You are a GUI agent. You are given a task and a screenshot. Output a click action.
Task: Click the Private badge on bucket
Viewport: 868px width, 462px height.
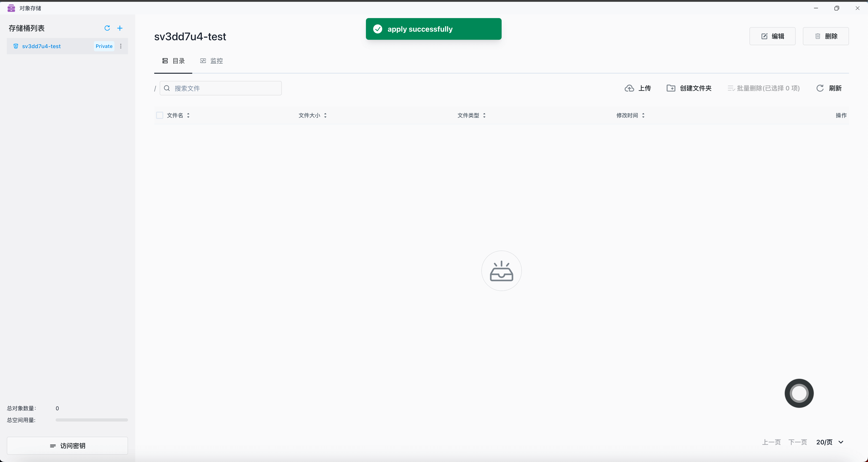[x=104, y=46]
